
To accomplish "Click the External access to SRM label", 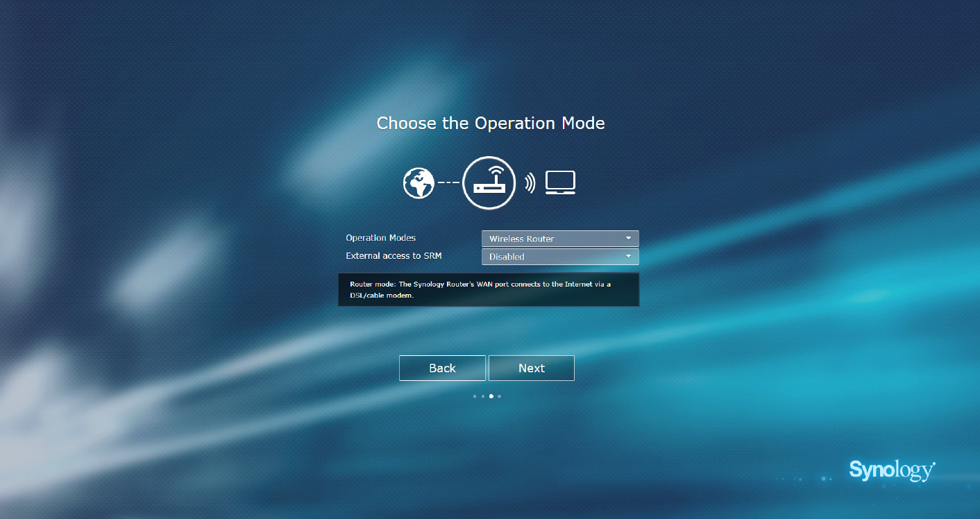I will pos(394,256).
